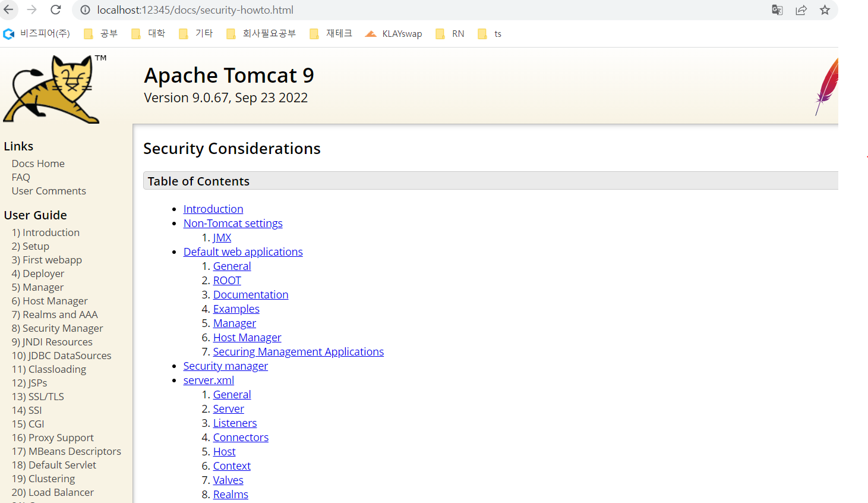
Task: Jump to Documentation subsection
Action: (251, 295)
